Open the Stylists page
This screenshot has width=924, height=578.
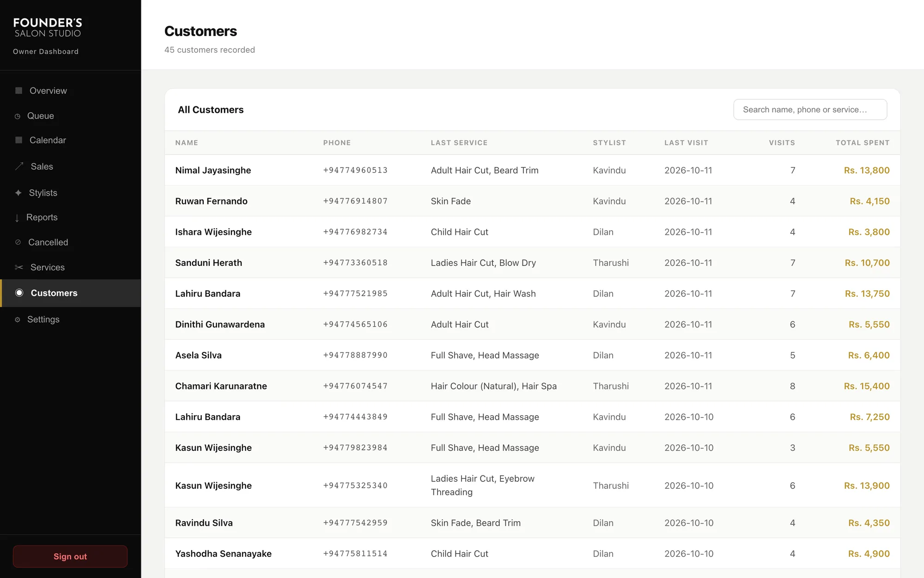pos(70,193)
